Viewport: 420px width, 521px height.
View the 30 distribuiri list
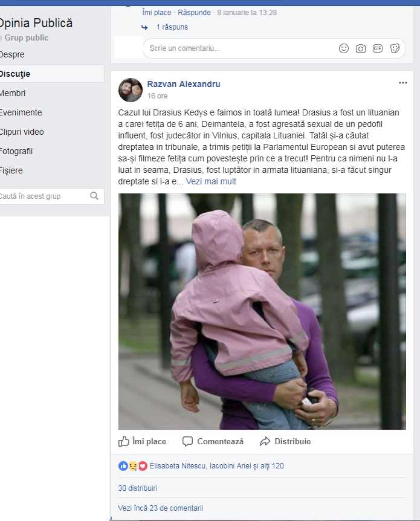point(138,488)
